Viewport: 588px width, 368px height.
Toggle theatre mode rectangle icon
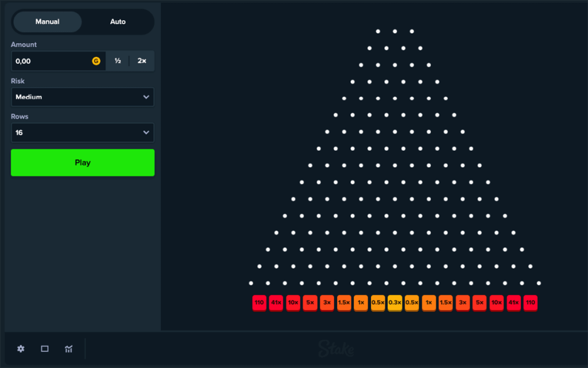tap(45, 348)
